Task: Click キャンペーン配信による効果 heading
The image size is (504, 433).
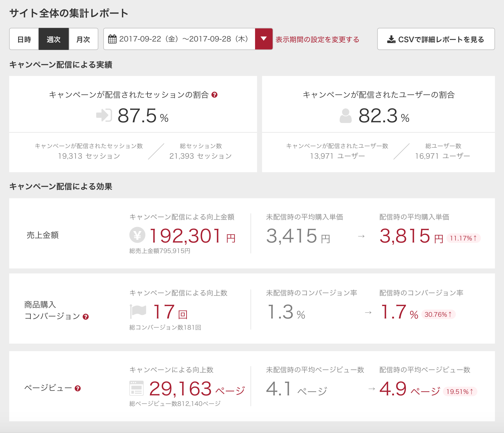Action: pyautogui.click(x=61, y=186)
